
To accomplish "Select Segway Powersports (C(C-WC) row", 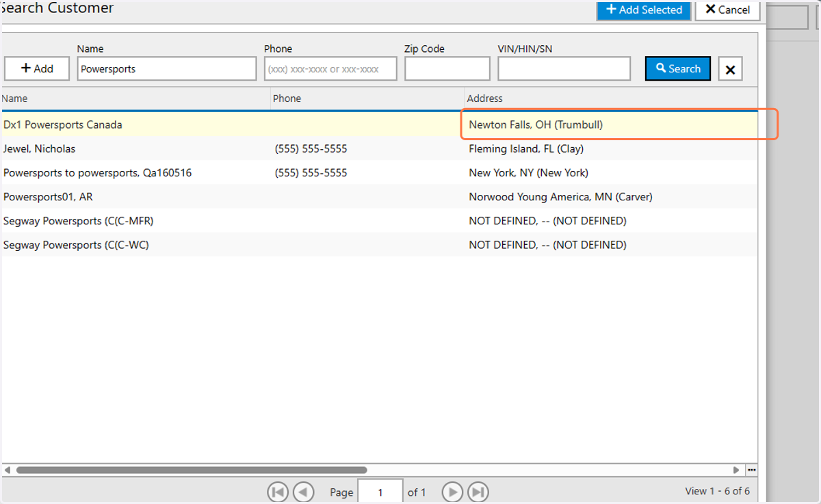I will pos(379,245).
